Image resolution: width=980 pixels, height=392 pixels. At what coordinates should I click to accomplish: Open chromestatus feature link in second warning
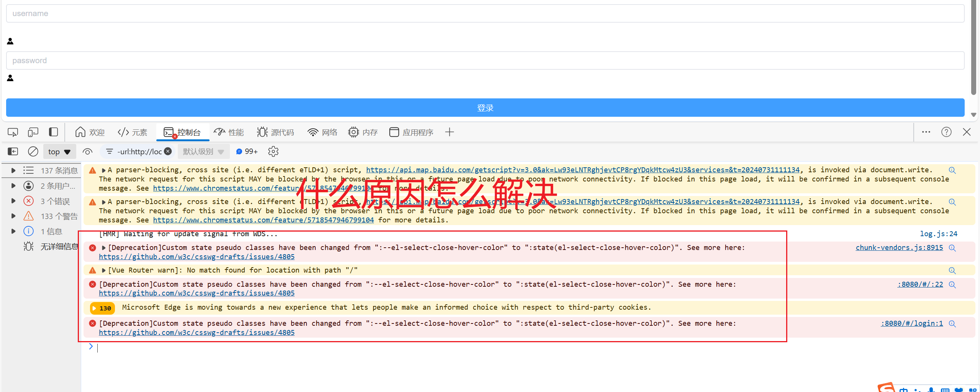pyautogui.click(x=263, y=220)
